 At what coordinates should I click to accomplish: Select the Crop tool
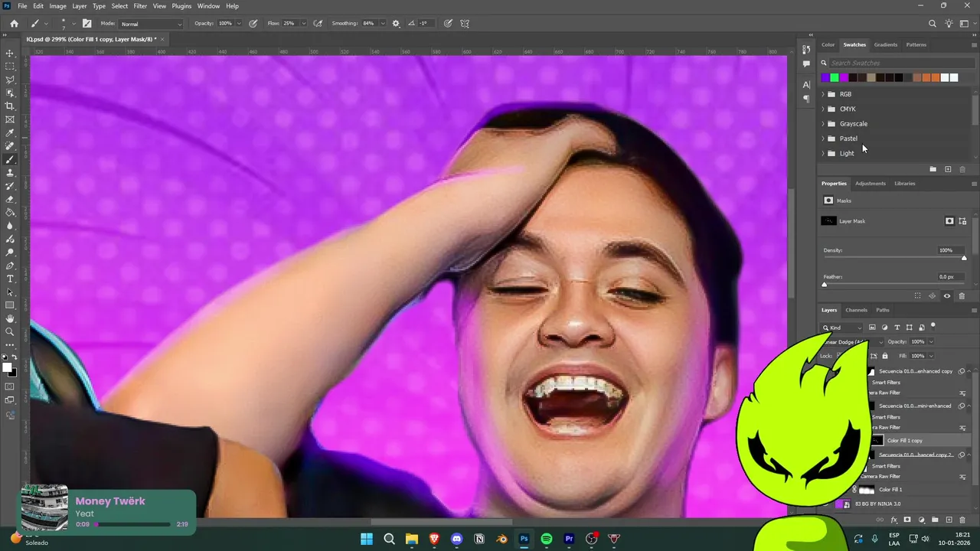[10, 106]
